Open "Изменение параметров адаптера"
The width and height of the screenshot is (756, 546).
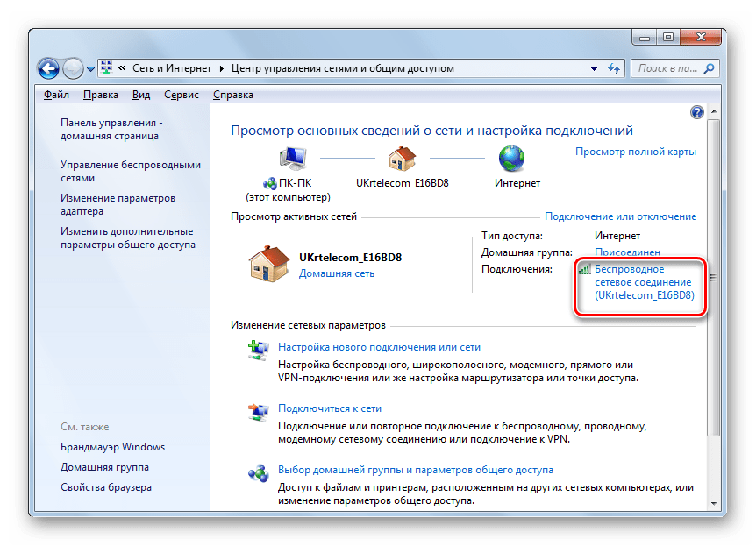[118, 204]
